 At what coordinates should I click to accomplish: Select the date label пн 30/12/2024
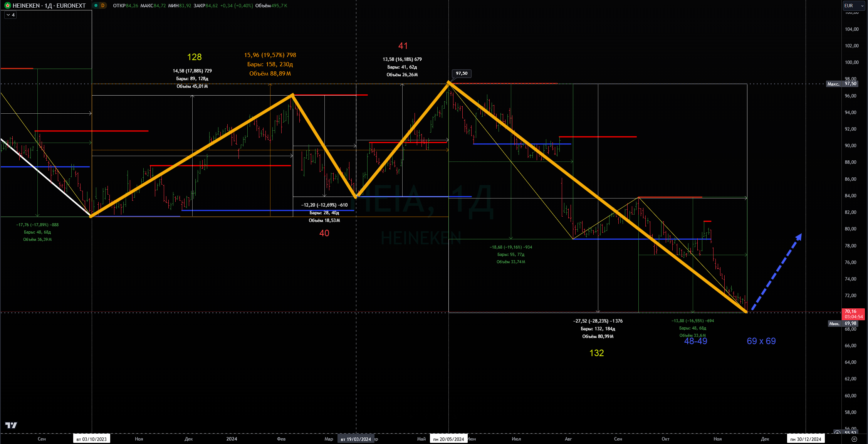pyautogui.click(x=806, y=439)
